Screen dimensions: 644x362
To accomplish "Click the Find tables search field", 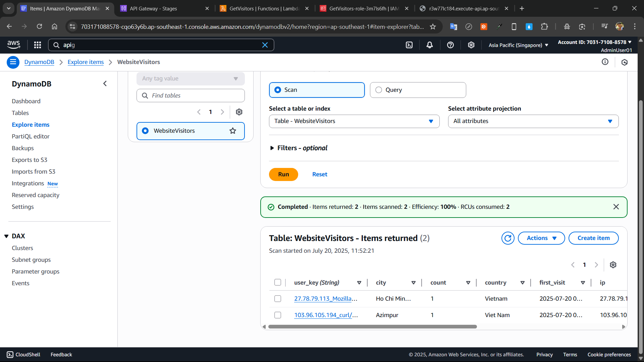I will click(191, 96).
